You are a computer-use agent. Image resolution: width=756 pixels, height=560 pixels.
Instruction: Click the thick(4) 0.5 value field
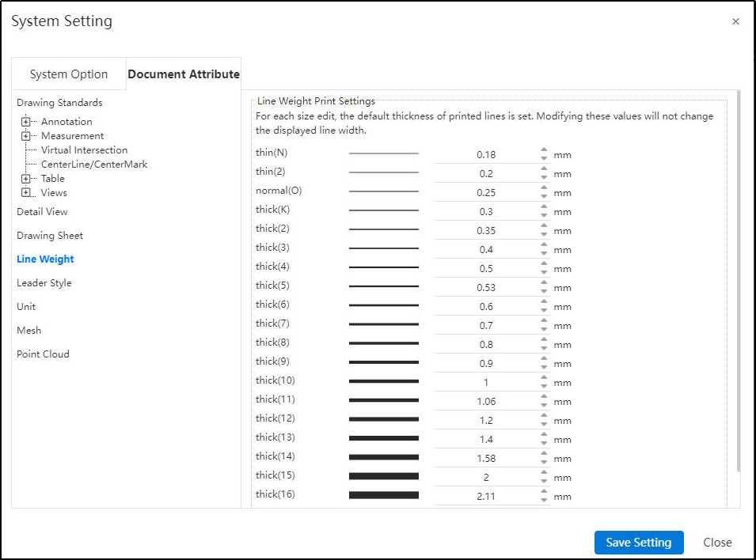tap(486, 268)
